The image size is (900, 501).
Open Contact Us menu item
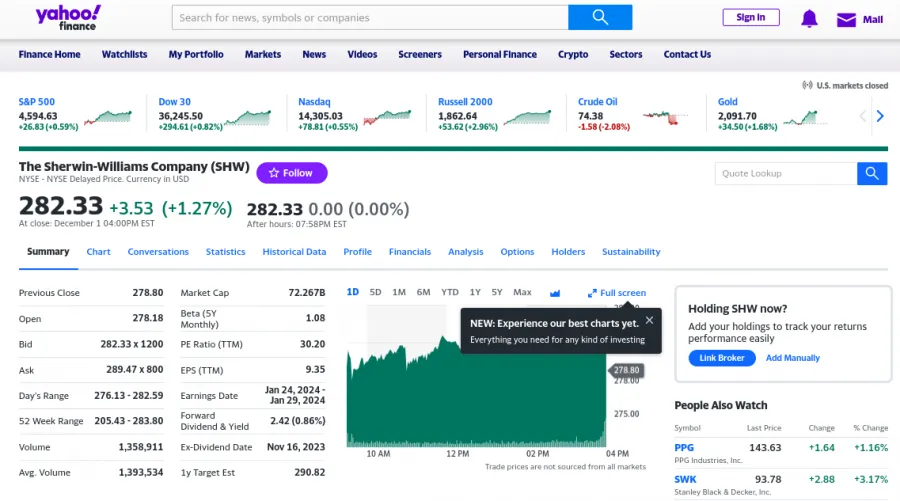pyautogui.click(x=687, y=55)
